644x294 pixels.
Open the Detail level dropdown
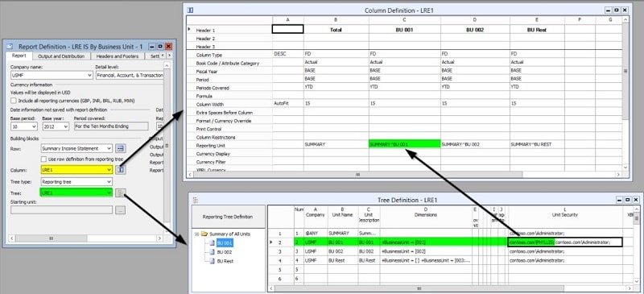pos(129,75)
